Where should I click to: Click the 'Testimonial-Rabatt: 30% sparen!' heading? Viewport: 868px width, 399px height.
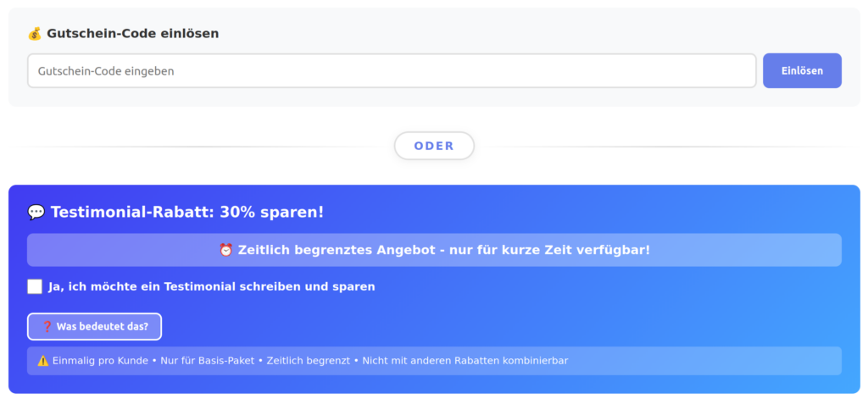[x=186, y=212]
